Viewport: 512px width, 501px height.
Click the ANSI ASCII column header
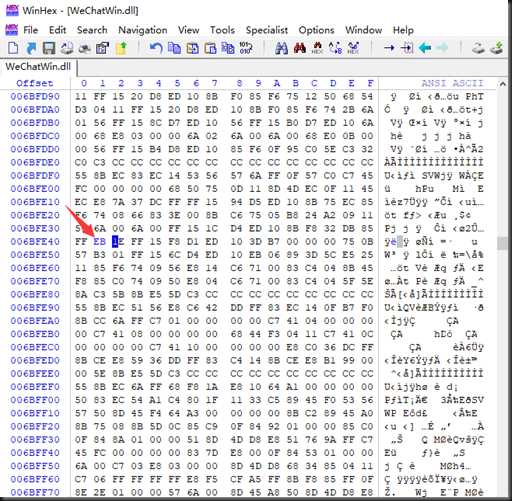(452, 83)
